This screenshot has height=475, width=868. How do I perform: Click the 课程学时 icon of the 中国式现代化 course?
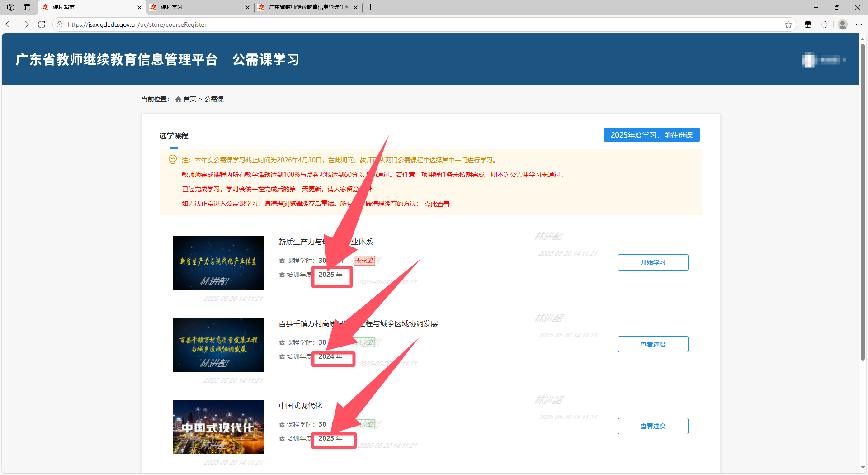click(x=282, y=425)
